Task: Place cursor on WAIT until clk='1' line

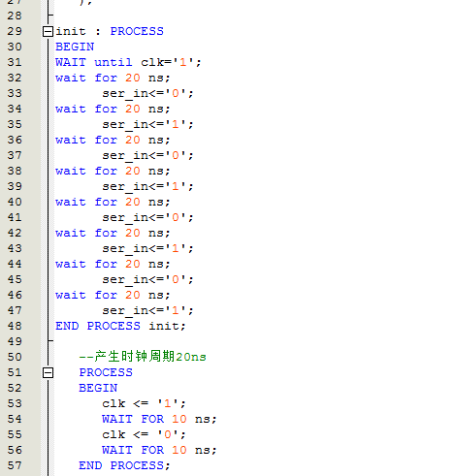Action: [x=128, y=62]
